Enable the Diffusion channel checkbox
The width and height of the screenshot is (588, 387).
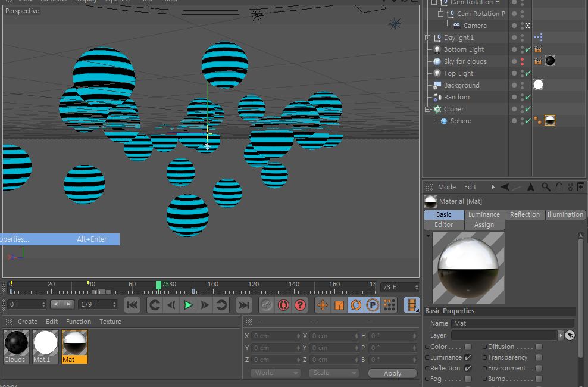click(x=539, y=347)
